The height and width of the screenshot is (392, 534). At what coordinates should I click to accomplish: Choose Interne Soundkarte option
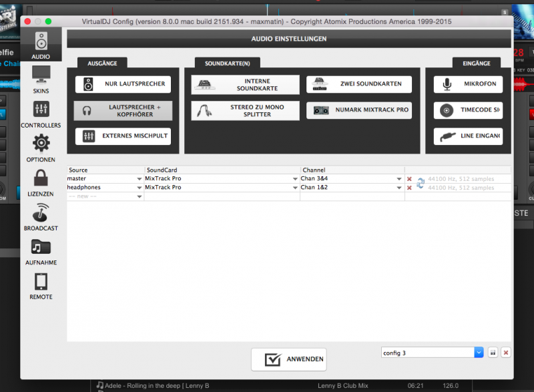click(x=245, y=84)
